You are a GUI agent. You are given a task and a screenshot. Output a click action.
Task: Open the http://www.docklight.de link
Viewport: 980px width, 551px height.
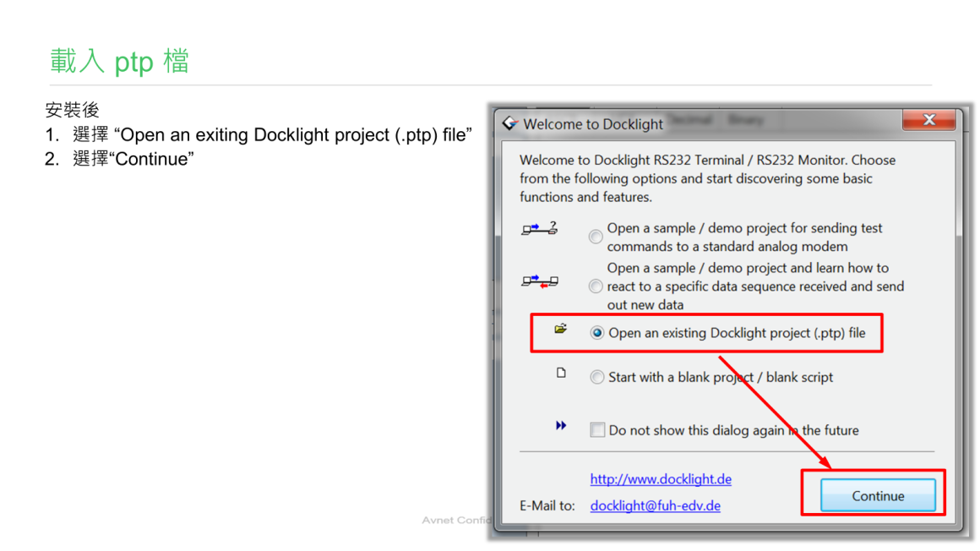tap(661, 479)
